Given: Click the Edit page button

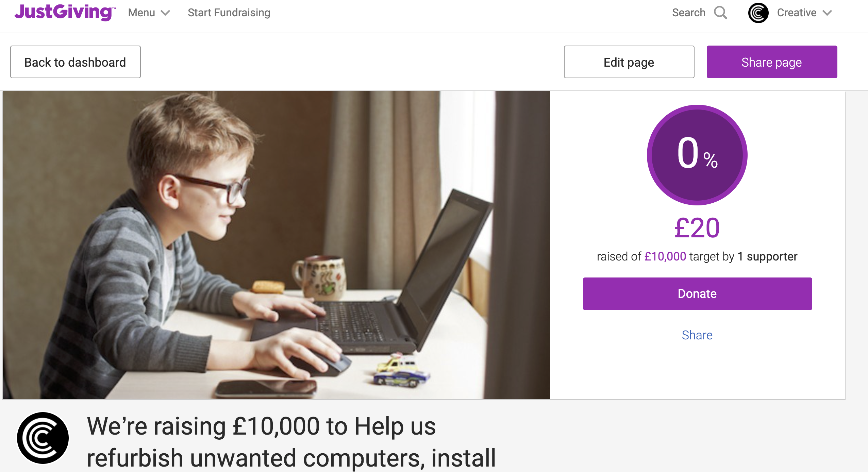Looking at the screenshot, I should pyautogui.click(x=629, y=62).
